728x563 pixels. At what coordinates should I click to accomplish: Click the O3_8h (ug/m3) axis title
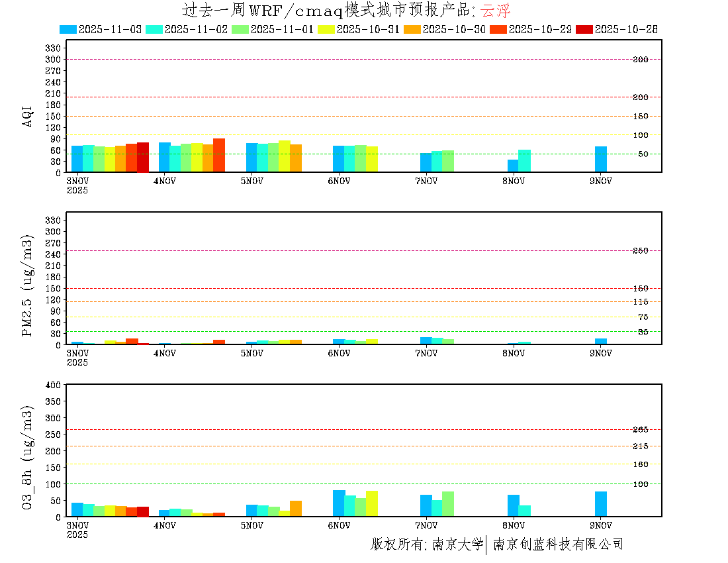click(27, 456)
